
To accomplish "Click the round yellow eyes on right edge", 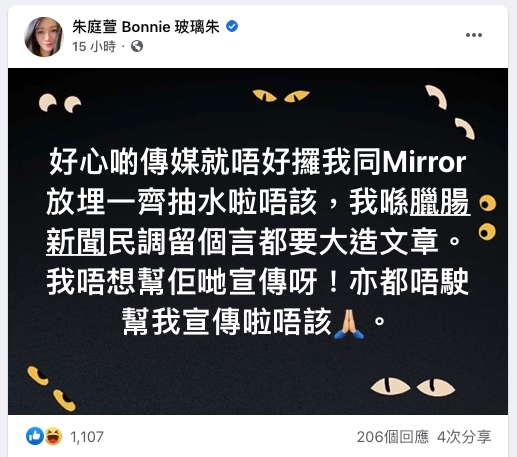I will coord(487,217).
